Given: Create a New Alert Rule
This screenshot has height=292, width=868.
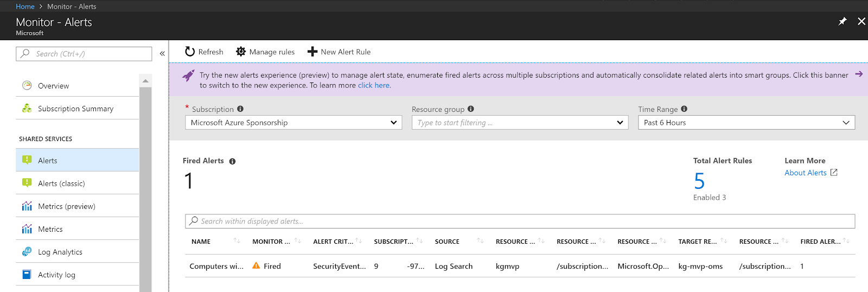Looking at the screenshot, I should coord(339,52).
